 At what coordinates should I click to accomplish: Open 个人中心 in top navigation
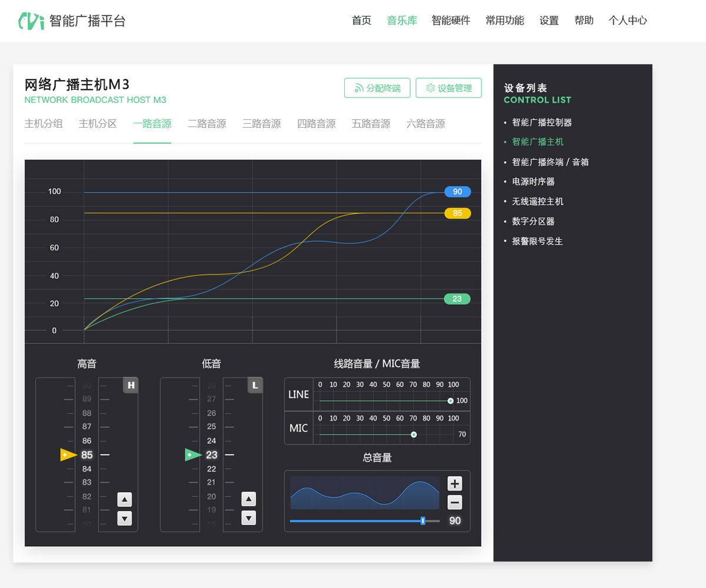pyautogui.click(x=628, y=21)
